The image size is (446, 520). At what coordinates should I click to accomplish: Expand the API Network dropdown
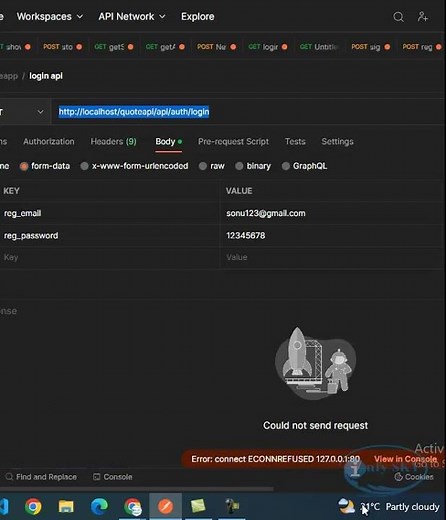pyautogui.click(x=132, y=17)
